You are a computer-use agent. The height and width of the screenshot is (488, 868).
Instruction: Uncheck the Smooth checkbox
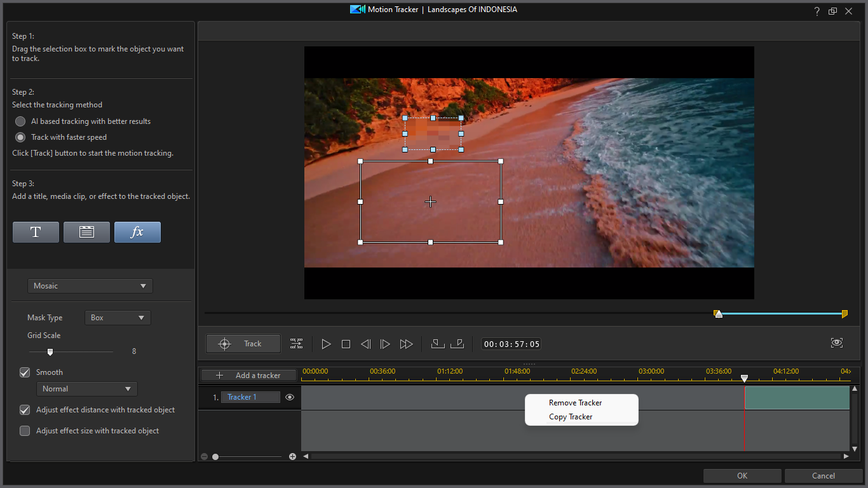coord(25,372)
